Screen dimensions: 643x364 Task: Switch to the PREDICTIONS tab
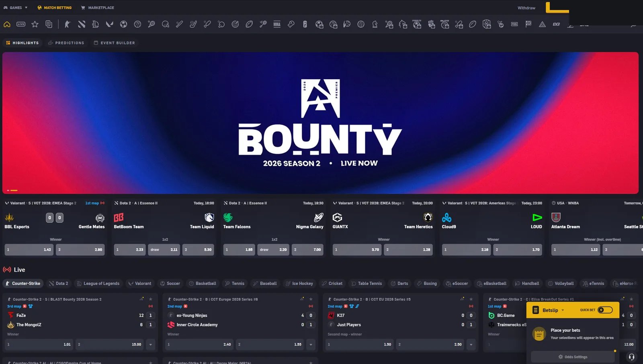pyautogui.click(x=66, y=43)
